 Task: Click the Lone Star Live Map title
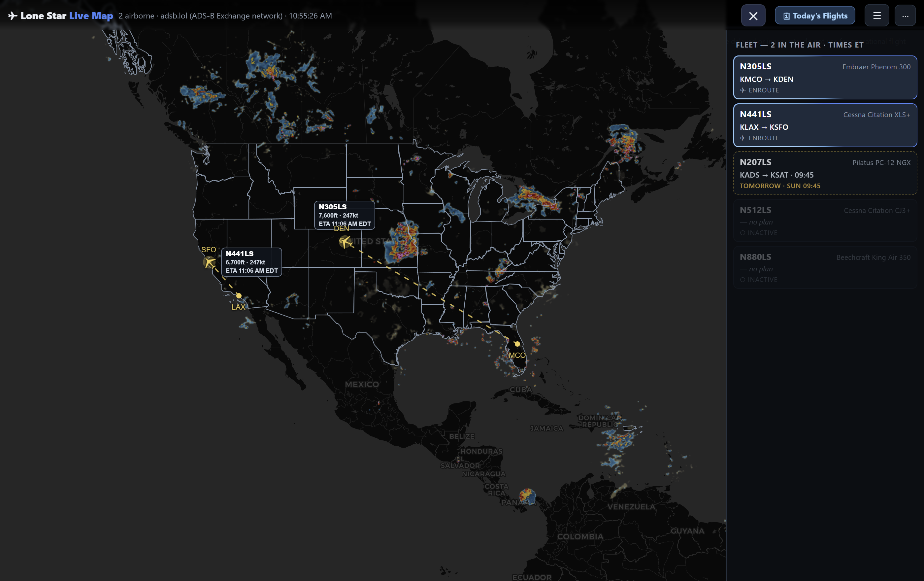67,16
